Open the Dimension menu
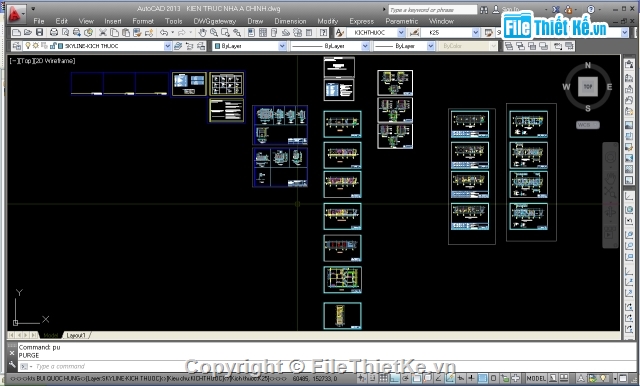Image resolution: width=640 pixels, height=386 pixels. click(x=290, y=21)
